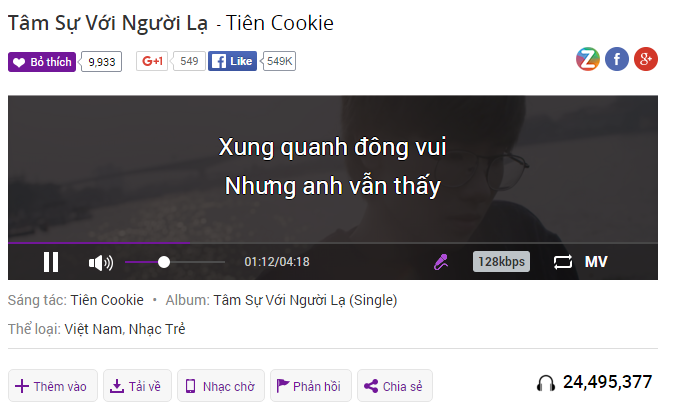Click the Bỏ thích heart button
Screen dimensions: 675x415
click(42, 62)
